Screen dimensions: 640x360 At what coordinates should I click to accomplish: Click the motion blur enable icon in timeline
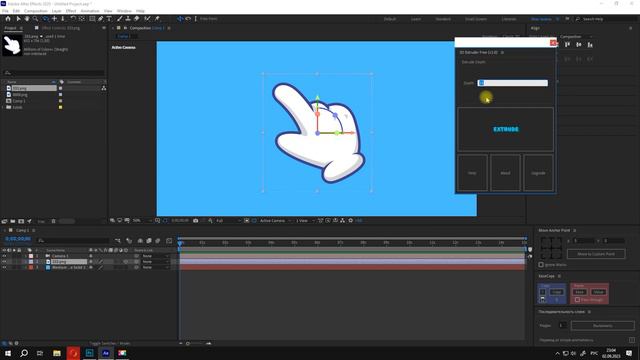(x=158, y=241)
